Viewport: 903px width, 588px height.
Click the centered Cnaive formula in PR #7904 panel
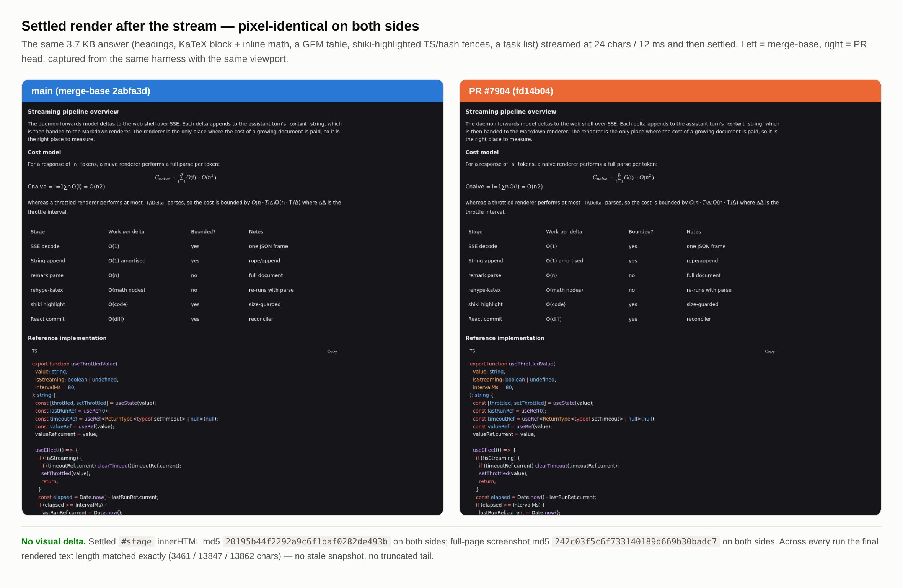(623, 178)
